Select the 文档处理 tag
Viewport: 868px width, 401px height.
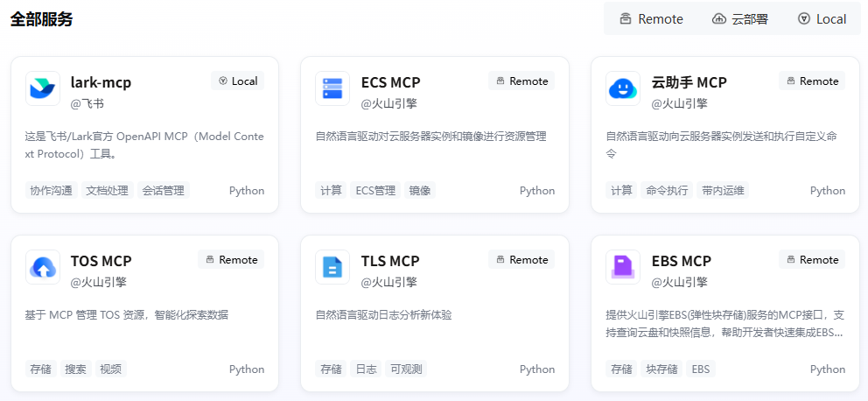108,191
